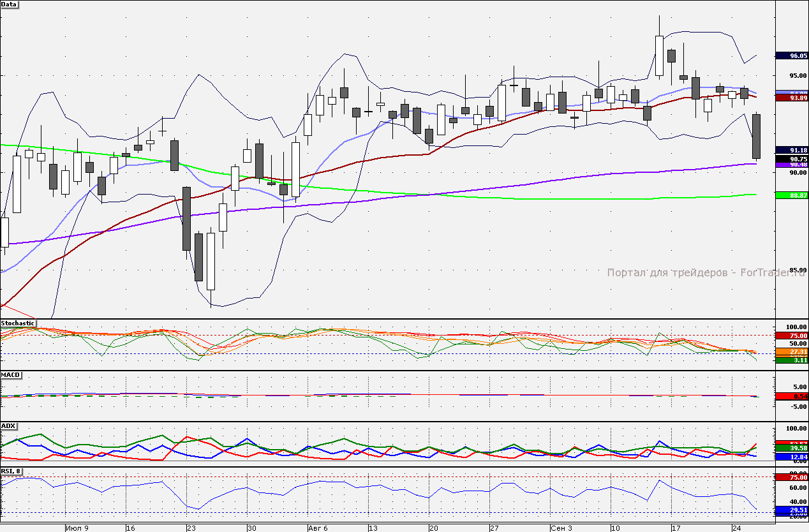809x532 pixels.
Task: Select the black 90.75 price marker
Action: click(792, 159)
